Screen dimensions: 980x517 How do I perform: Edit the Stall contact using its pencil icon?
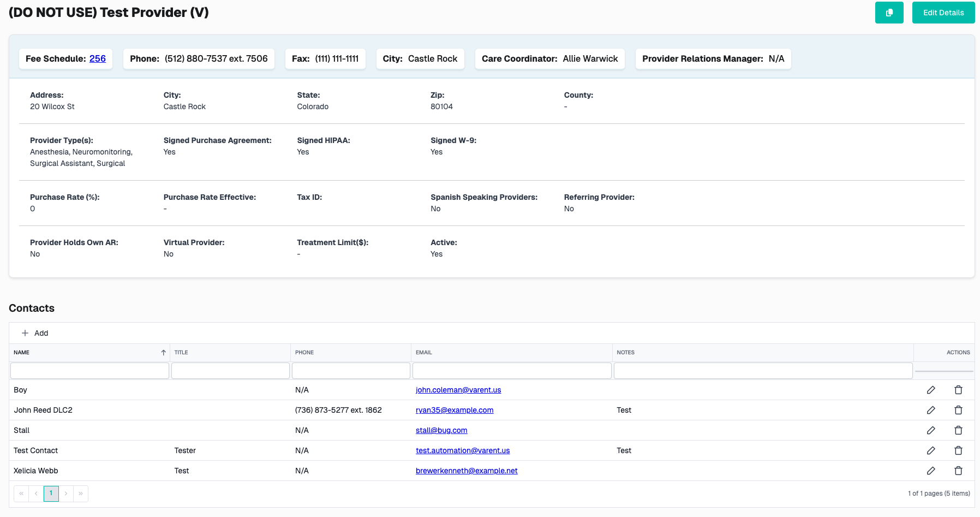pos(931,430)
